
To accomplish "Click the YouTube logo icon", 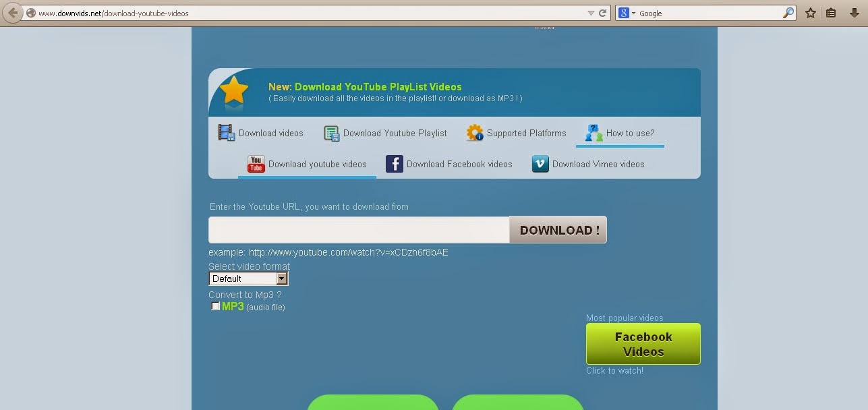I will pyautogui.click(x=256, y=164).
